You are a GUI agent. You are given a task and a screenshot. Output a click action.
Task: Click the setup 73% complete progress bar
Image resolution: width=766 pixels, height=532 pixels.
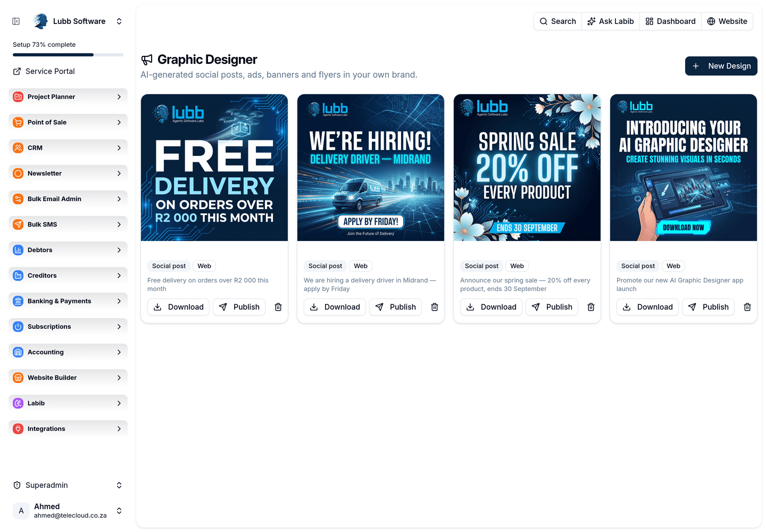pos(68,55)
